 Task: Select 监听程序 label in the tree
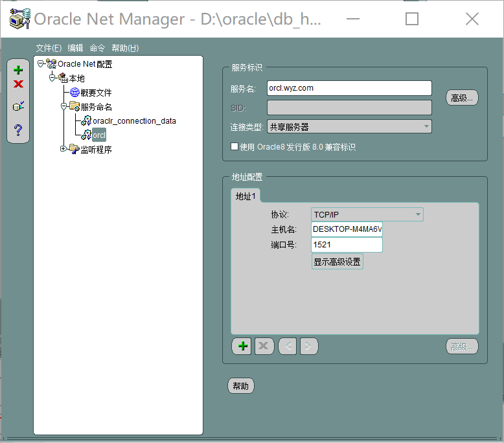pyautogui.click(x=96, y=150)
